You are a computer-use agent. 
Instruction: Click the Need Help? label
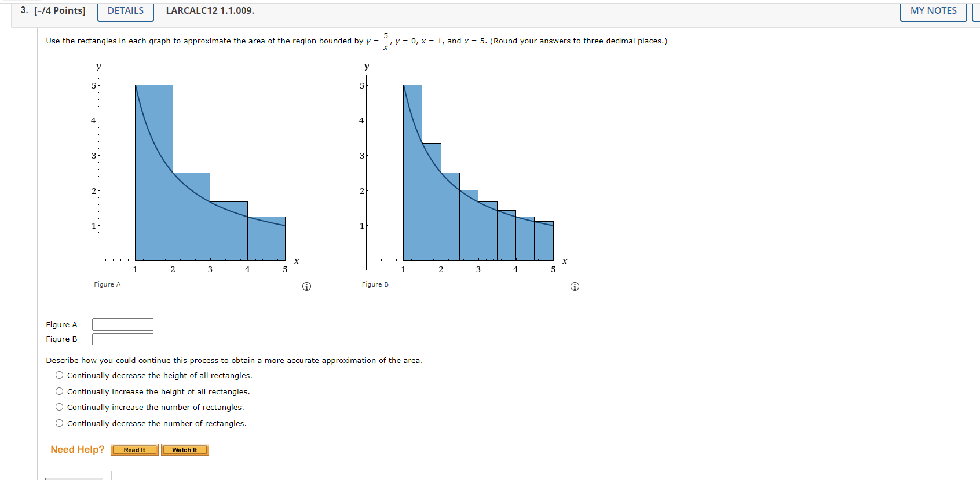(x=76, y=449)
